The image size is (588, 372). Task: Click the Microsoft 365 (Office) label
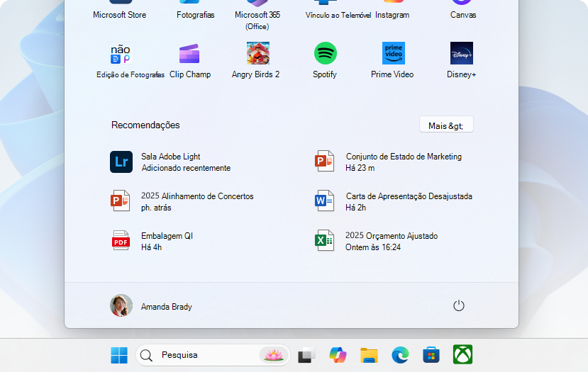(x=257, y=21)
